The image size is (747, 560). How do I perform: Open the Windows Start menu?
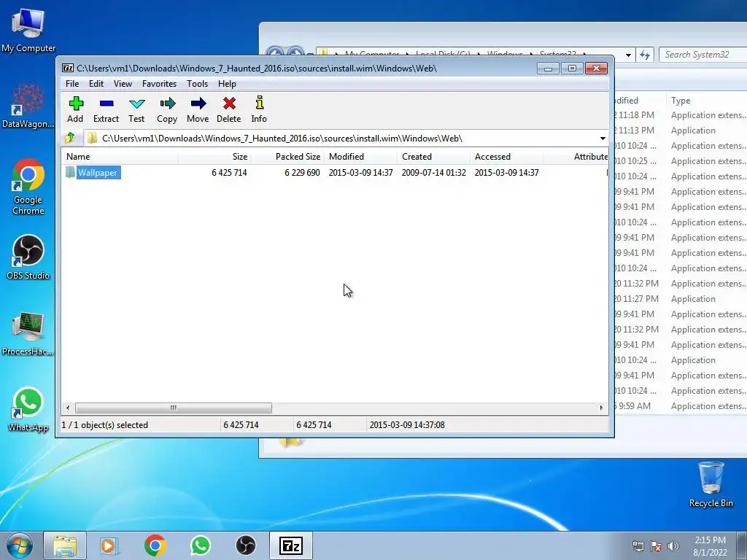[19, 545]
